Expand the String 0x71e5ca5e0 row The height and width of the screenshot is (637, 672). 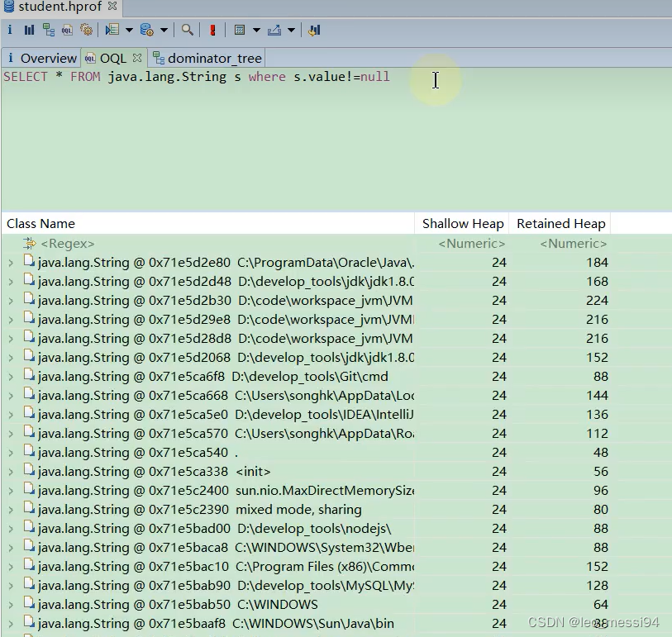point(11,415)
